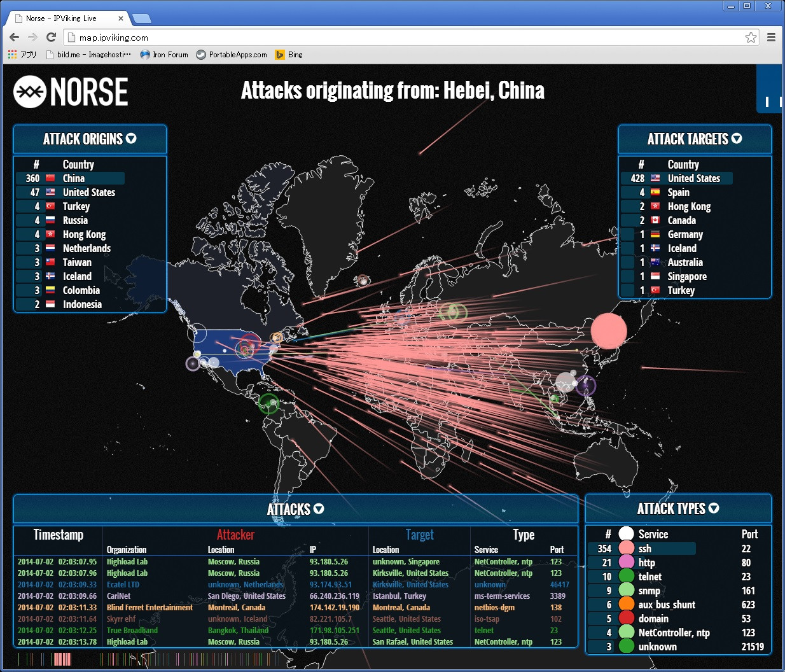Click the snmp service row label
Screen dimensions: 785x672
(650, 591)
